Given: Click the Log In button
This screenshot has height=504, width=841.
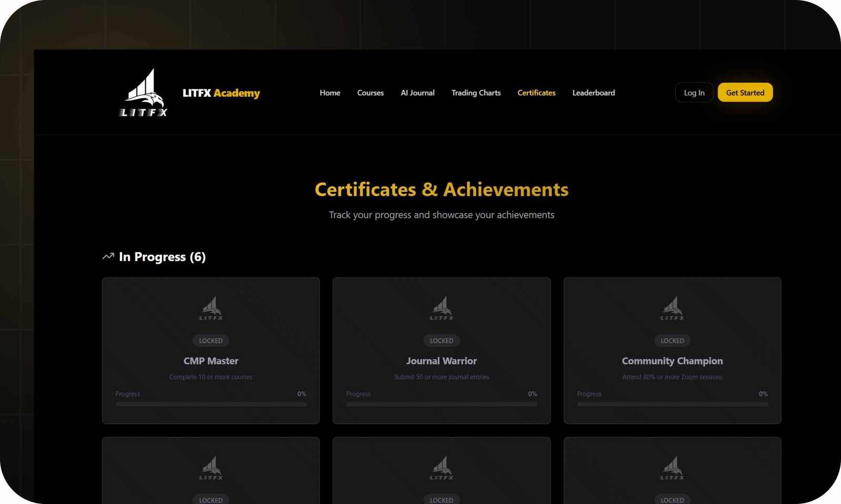Looking at the screenshot, I should click(x=694, y=92).
